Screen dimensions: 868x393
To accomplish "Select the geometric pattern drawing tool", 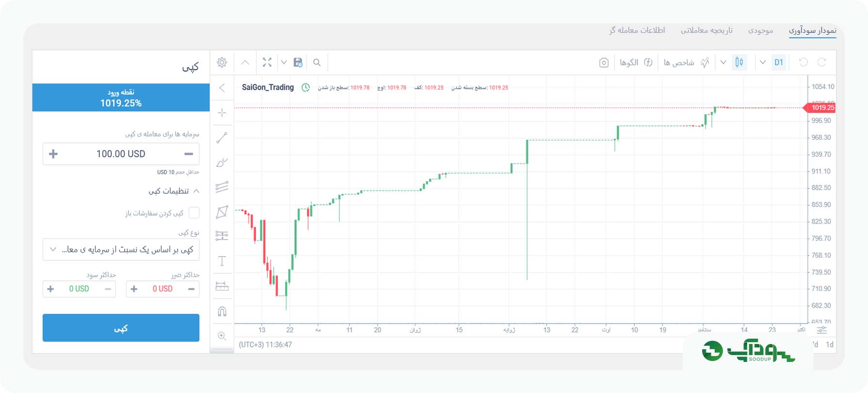I will [222, 212].
